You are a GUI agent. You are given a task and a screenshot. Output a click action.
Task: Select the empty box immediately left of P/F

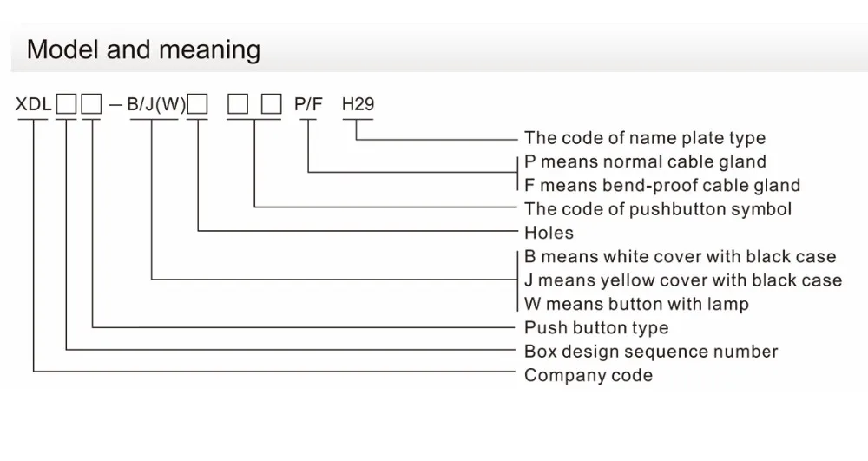272,106
